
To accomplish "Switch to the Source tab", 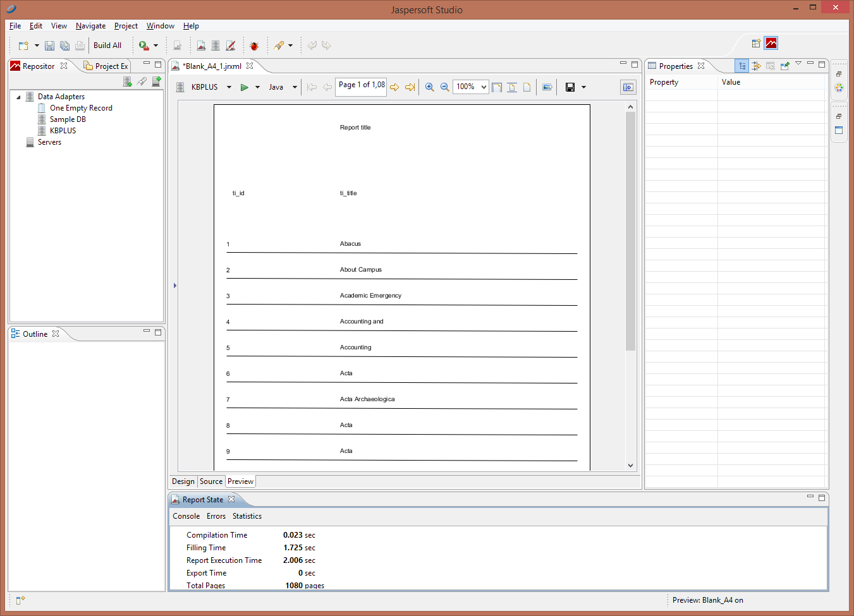I will (211, 481).
